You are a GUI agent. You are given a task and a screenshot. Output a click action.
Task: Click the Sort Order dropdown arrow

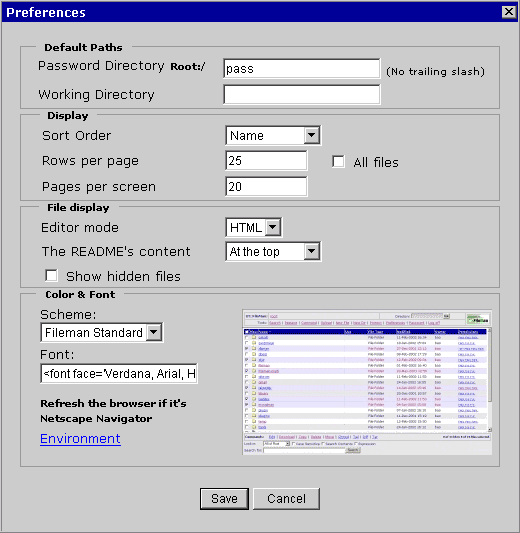[x=312, y=135]
